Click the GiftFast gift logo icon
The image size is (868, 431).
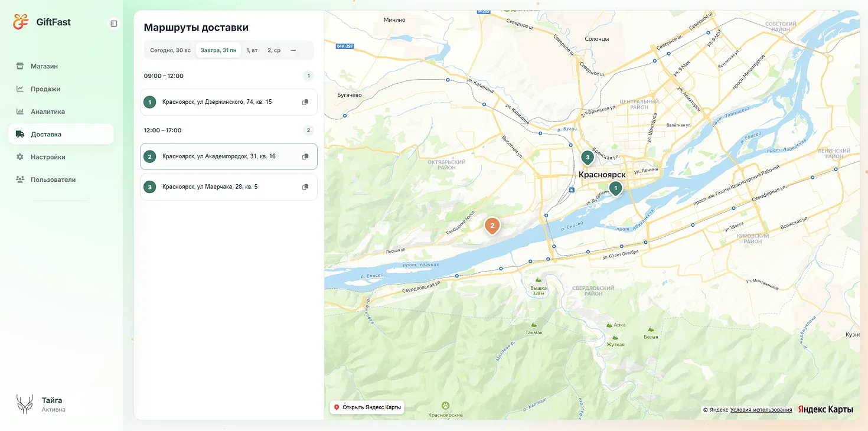tap(21, 22)
